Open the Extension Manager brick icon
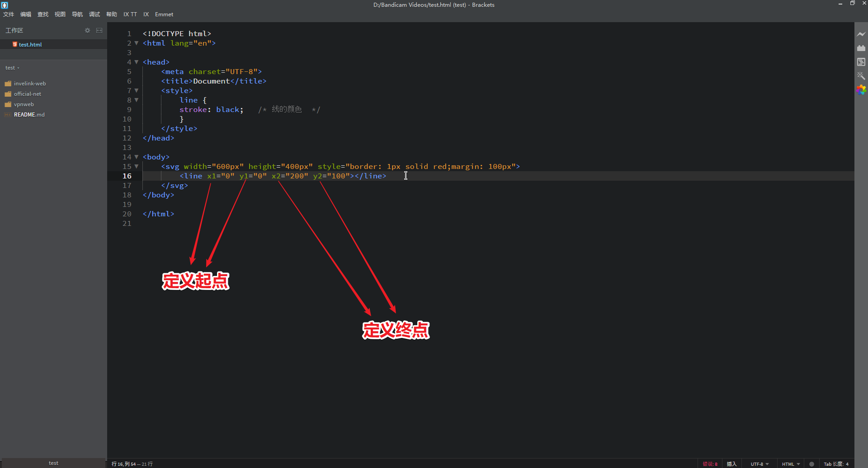Image resolution: width=868 pixels, height=468 pixels. coord(862,48)
